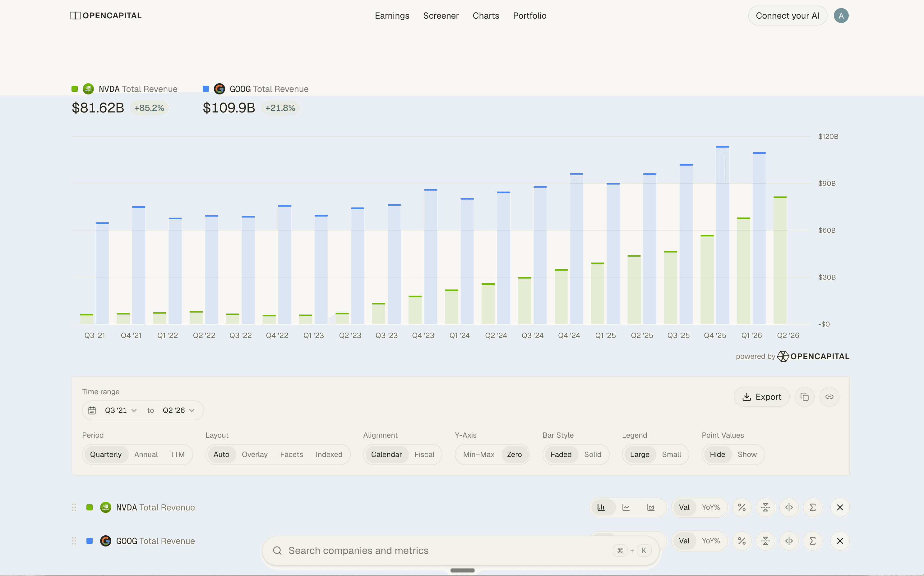This screenshot has width=924, height=576.
Task: Switch period to Annual
Action: (146, 455)
